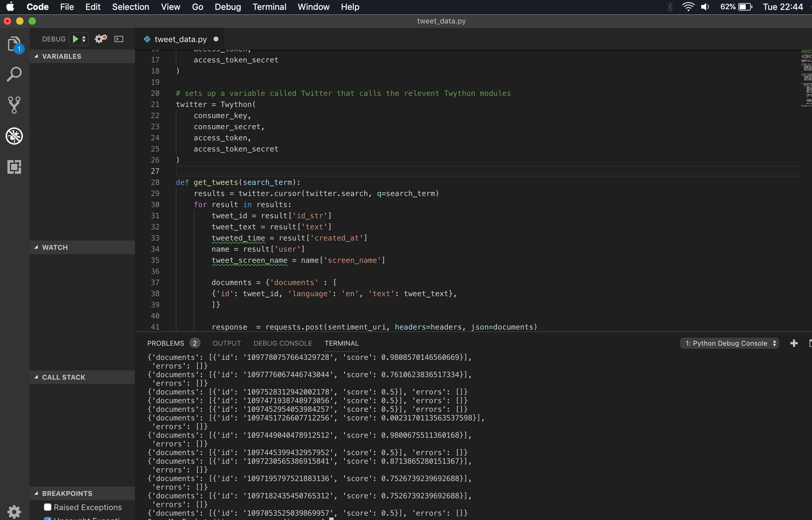The width and height of the screenshot is (812, 520).
Task: Click the Wi-Fi icon in the menu bar
Action: [688, 6]
